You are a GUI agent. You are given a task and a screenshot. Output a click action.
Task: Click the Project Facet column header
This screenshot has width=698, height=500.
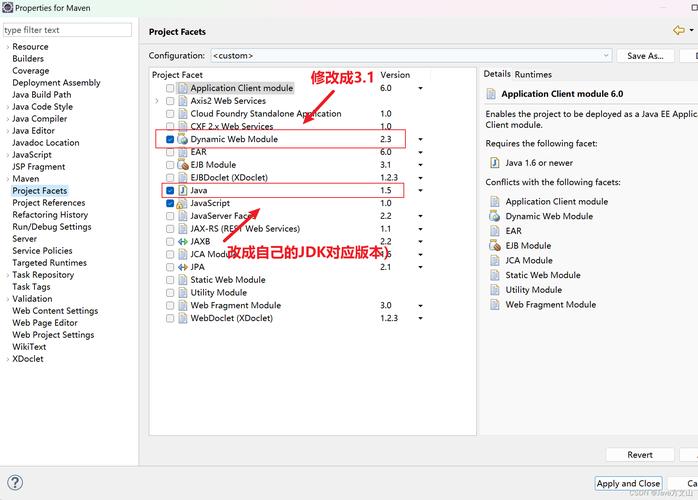pos(177,75)
